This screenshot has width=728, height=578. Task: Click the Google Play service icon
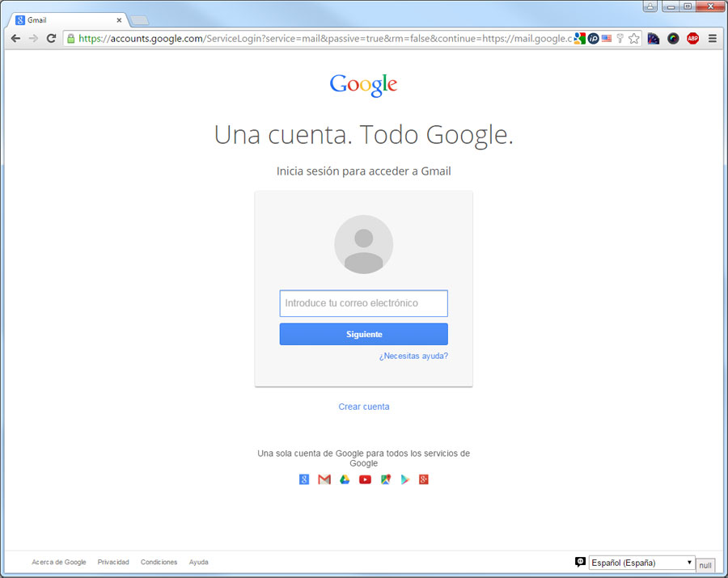(405, 479)
